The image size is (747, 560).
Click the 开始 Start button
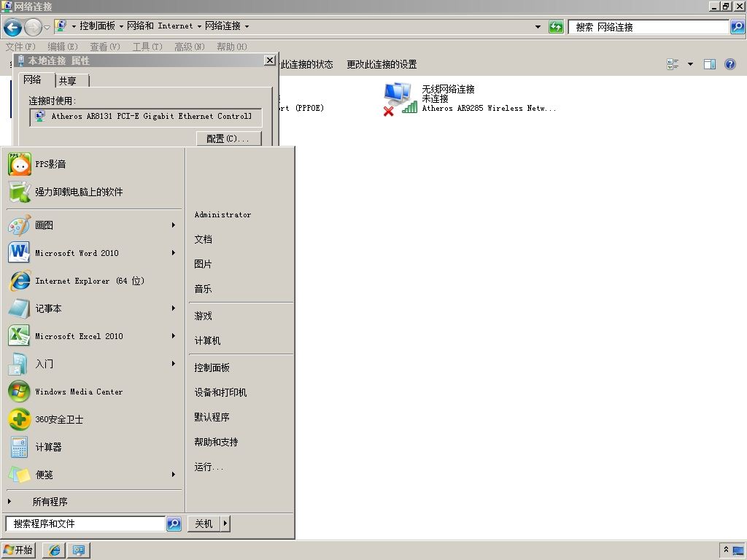[18, 550]
